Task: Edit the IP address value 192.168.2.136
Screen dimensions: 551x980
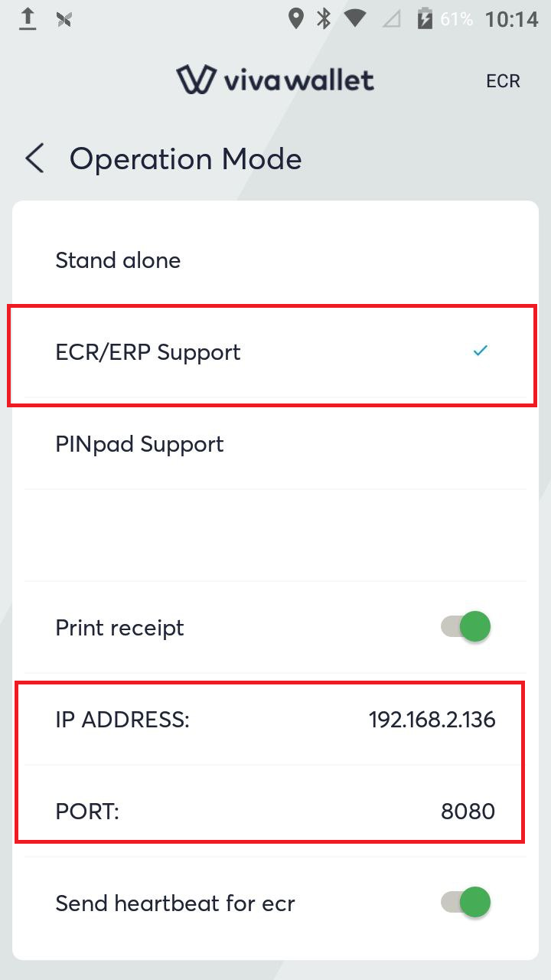Action: point(432,720)
